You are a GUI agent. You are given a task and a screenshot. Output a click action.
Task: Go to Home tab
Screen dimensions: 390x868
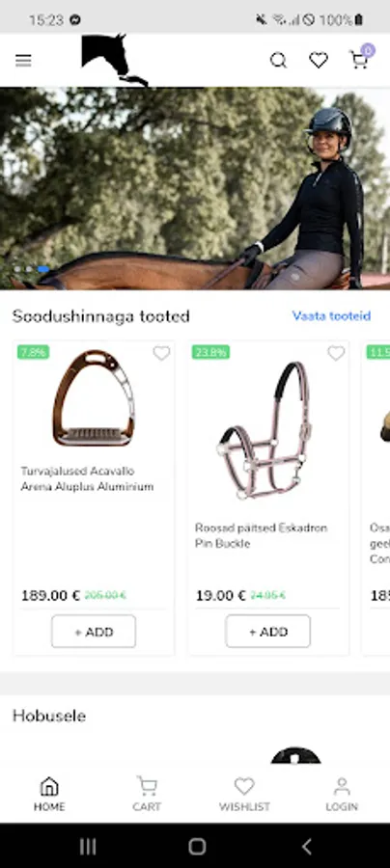click(49, 794)
